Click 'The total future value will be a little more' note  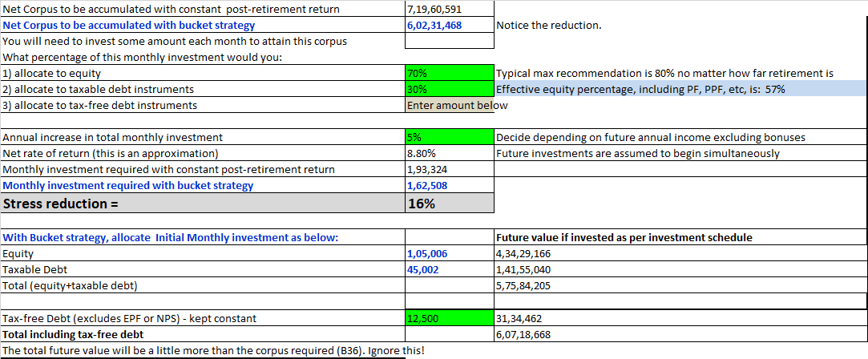click(x=215, y=351)
